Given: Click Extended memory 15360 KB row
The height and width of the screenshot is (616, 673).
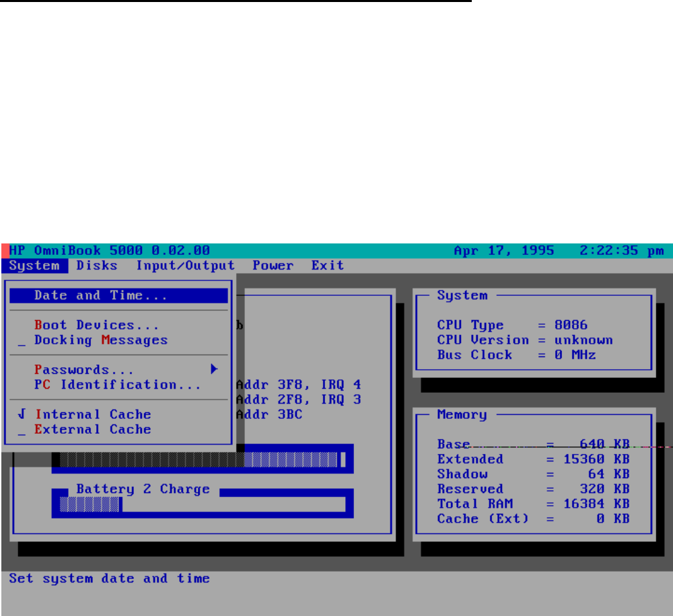Looking at the screenshot, I should (x=533, y=459).
